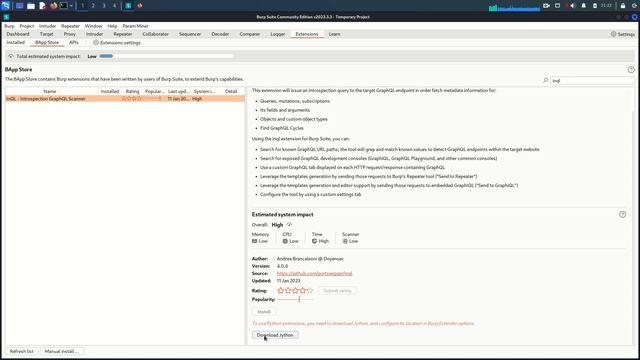
Task: Open the notifications bell tray icon
Action: point(584,6)
